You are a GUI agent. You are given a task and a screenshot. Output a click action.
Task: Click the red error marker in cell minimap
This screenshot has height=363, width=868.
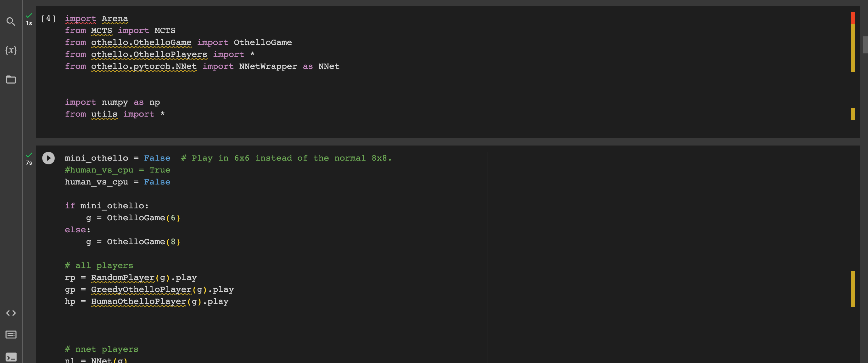click(x=853, y=18)
